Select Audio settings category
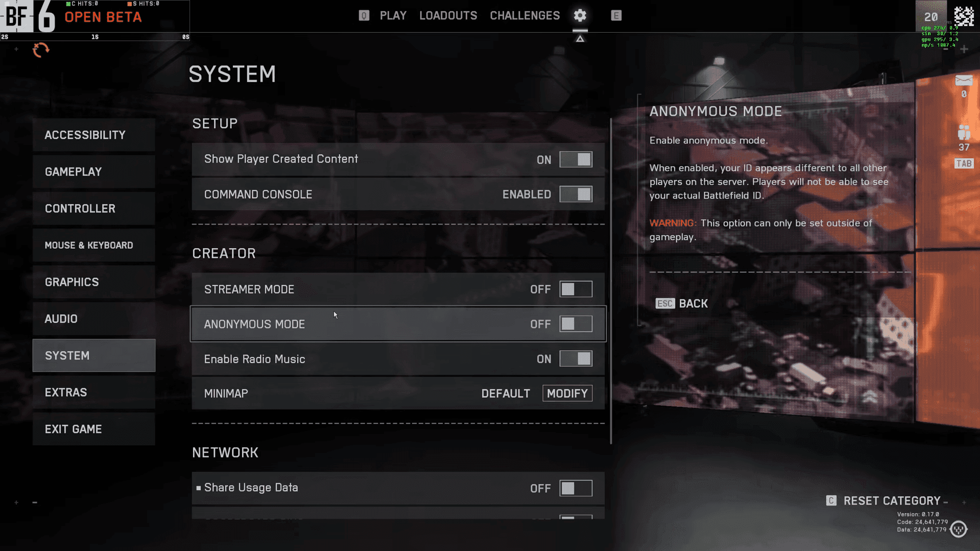 (x=94, y=319)
